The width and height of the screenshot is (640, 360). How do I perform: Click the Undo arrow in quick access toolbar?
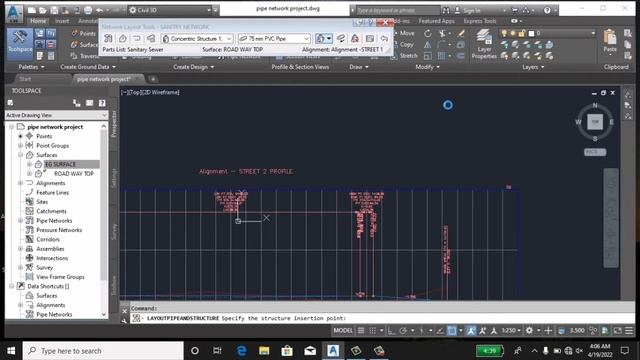pyautogui.click(x=100, y=10)
